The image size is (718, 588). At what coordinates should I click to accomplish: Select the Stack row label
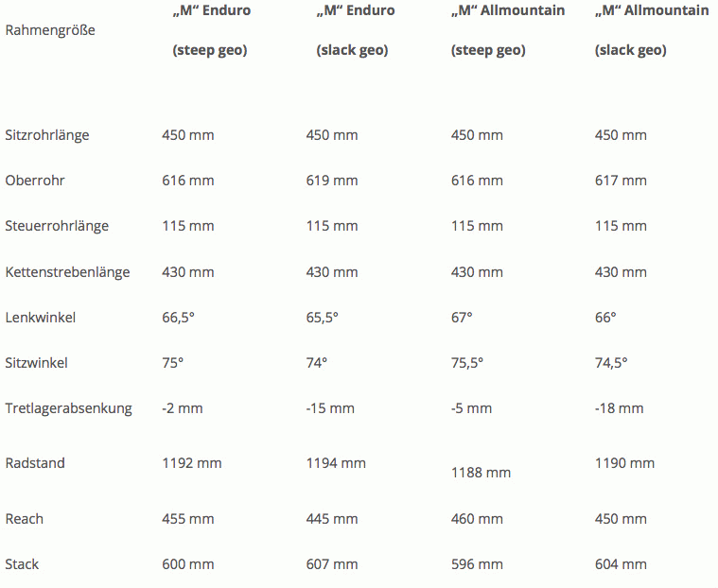coord(22,564)
